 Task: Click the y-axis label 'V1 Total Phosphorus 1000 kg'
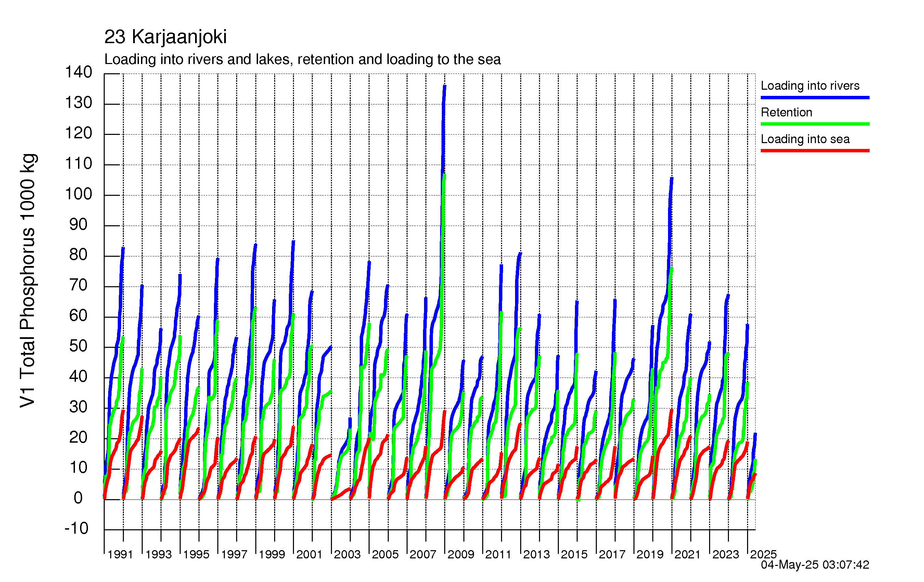tap(28, 280)
